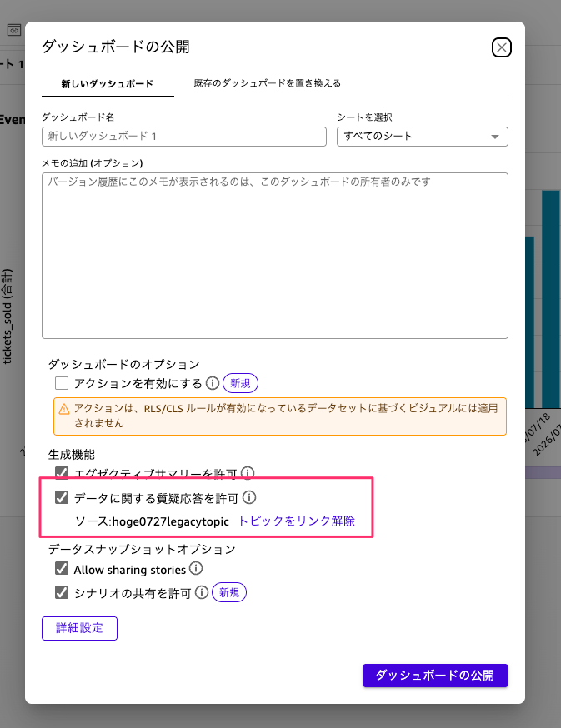Toggle エグゼクティブサマリーを許可 checkbox
Viewport: 561px width, 728px height.
62,472
